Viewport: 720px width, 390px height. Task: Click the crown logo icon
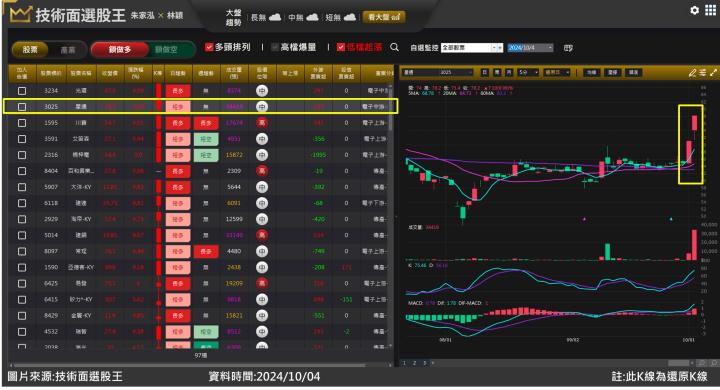click(x=20, y=15)
